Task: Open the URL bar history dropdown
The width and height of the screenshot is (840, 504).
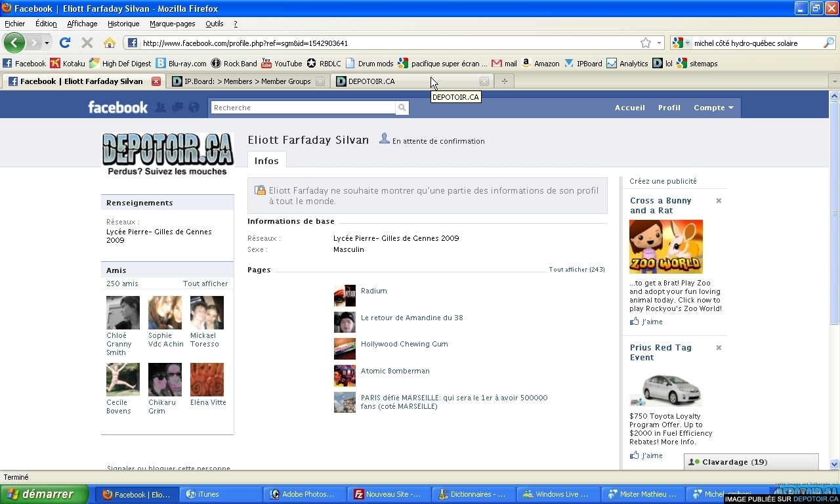Action: pos(660,43)
